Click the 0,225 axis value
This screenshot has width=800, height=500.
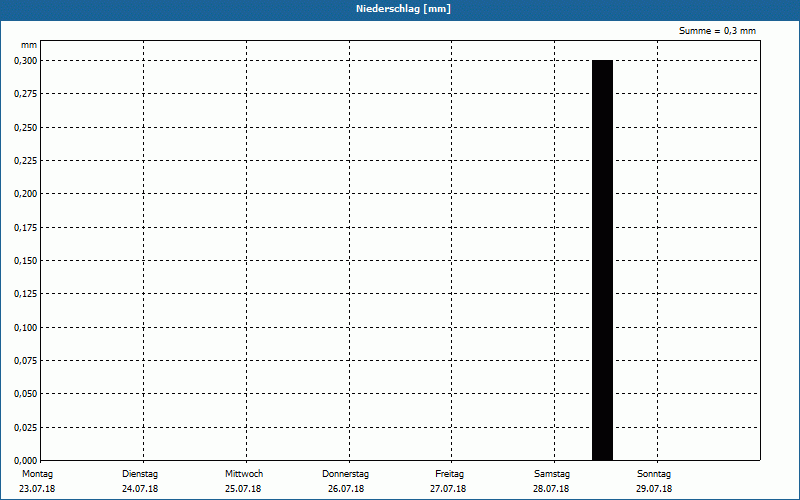click(x=26, y=161)
